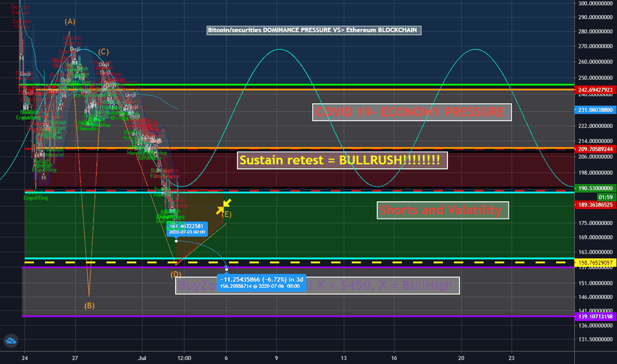Click the red 189.36386525 price tag
This screenshot has height=364, width=617.
point(595,205)
